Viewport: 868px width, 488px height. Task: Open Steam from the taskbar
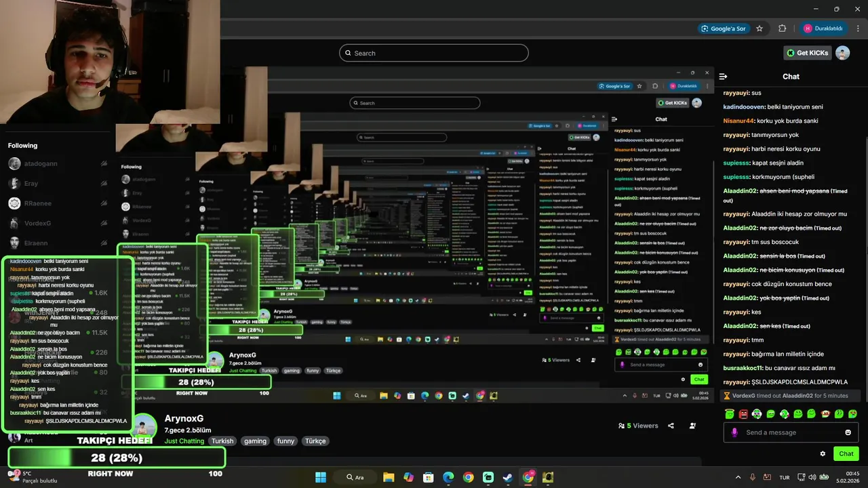click(x=508, y=477)
